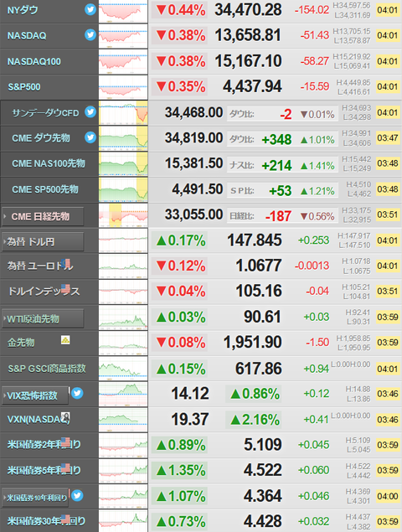Open the CME NAS100先物 link
This screenshot has height=532, width=402.
(x=49, y=163)
